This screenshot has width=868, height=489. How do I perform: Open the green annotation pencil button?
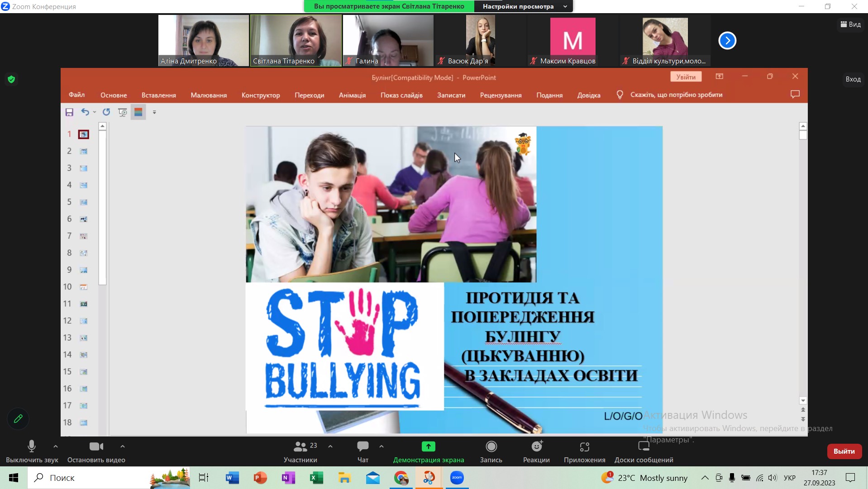[18, 419]
